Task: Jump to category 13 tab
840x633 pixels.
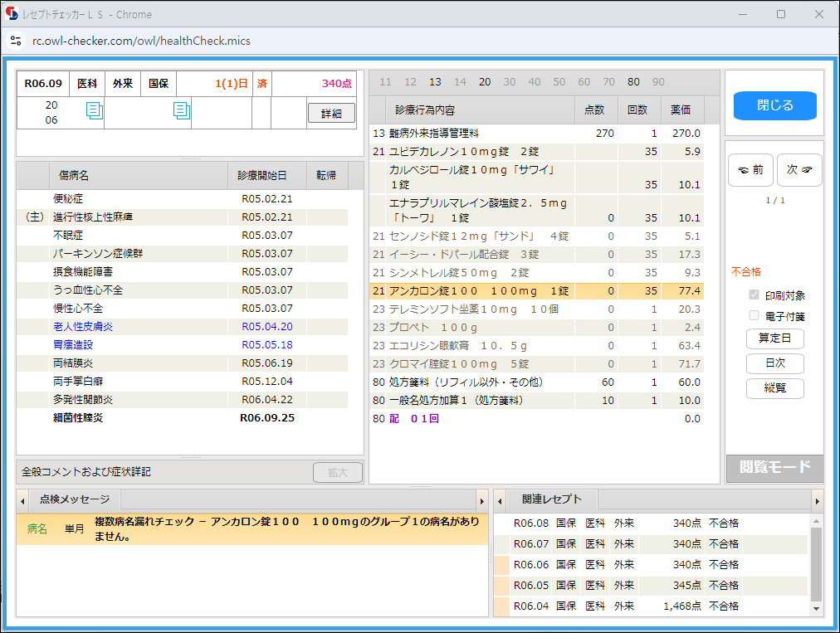Action: click(435, 82)
